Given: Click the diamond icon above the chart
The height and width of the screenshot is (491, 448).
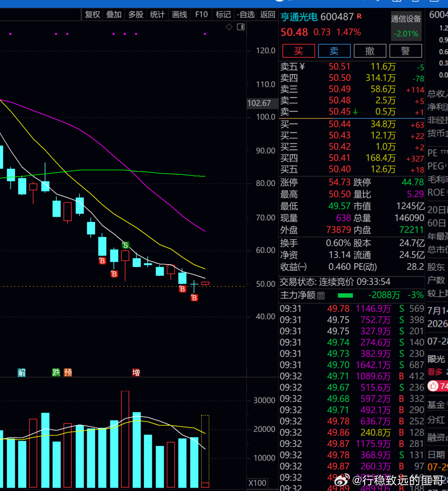Looking at the screenshot, I should pyautogui.click(x=229, y=27).
